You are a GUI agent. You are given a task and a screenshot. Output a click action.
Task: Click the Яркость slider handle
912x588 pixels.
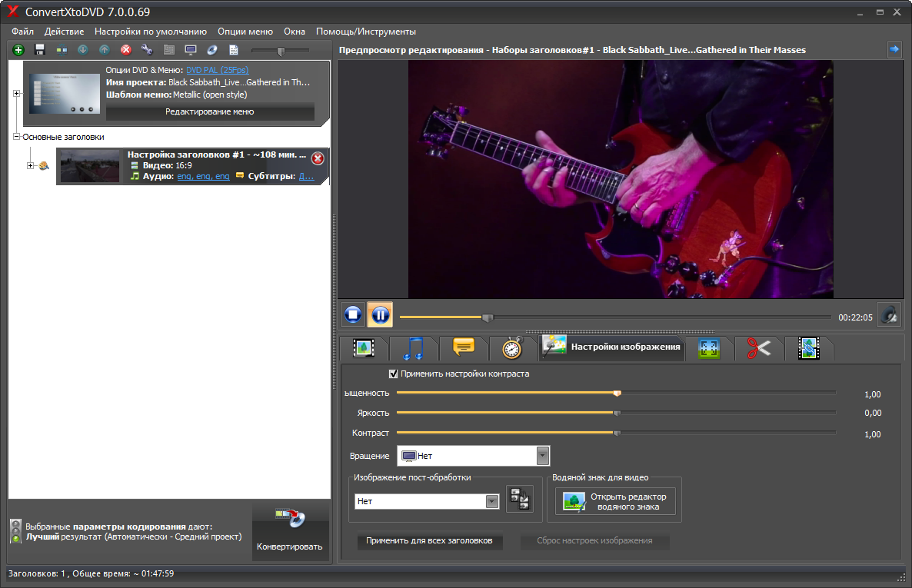coord(617,413)
